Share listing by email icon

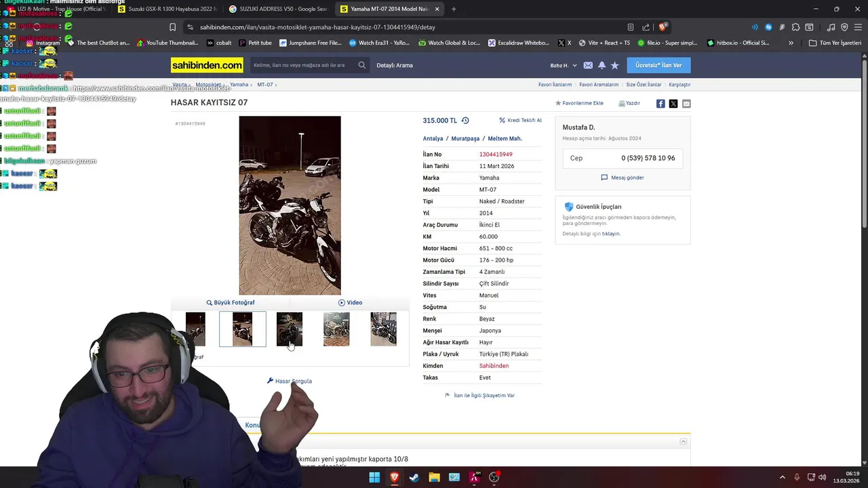(x=686, y=104)
